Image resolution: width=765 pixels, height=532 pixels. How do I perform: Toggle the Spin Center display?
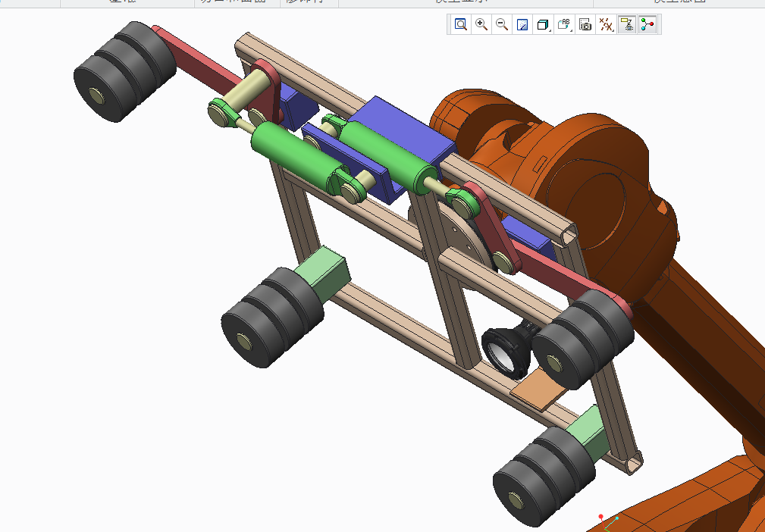point(647,24)
